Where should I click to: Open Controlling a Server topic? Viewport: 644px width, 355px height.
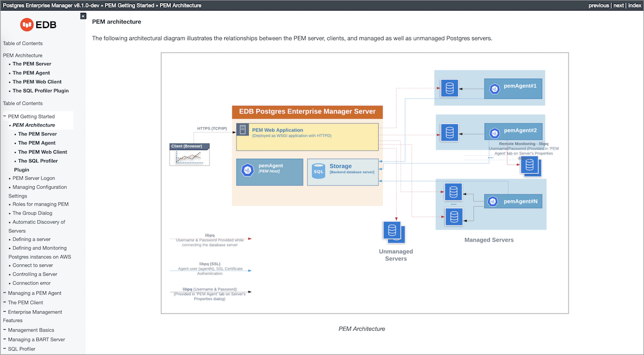point(35,275)
